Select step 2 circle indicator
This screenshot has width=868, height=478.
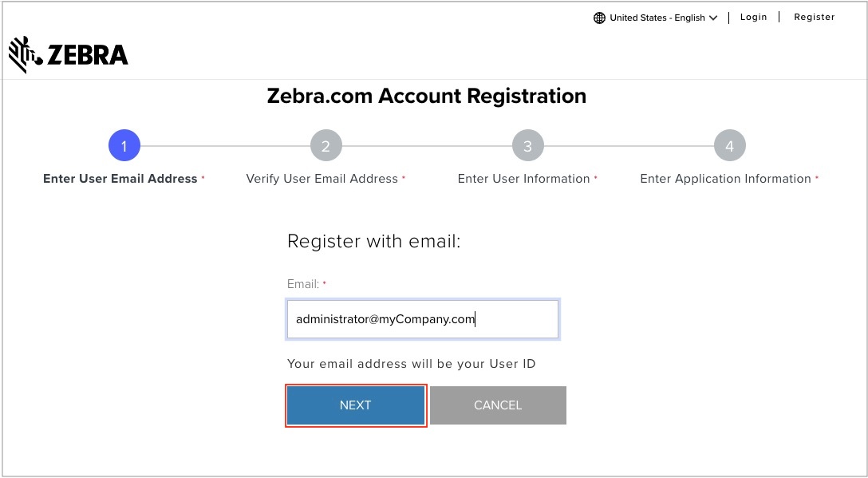325,146
